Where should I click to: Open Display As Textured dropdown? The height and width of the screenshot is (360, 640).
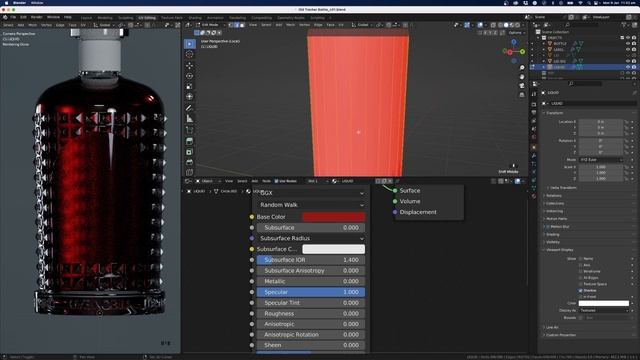pos(604,311)
